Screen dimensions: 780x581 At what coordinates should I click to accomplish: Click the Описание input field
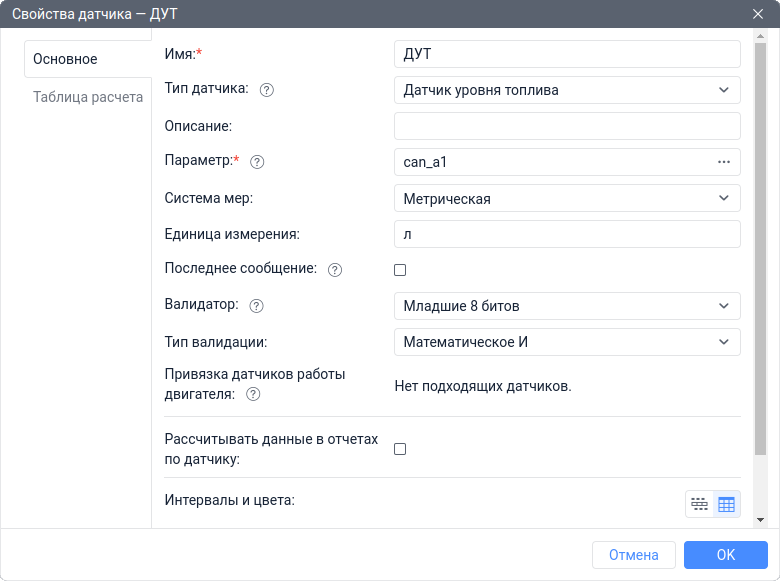point(567,126)
